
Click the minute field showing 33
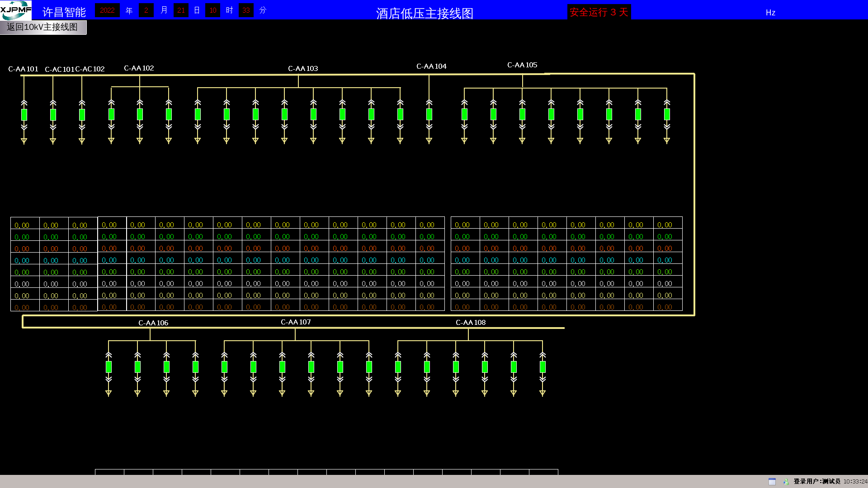246,10
